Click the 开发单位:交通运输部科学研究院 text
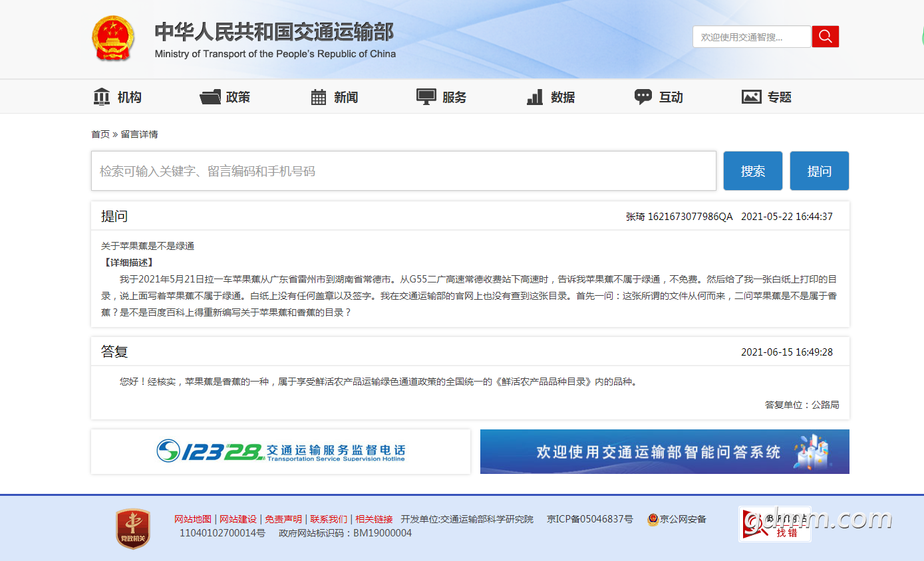Image resolution: width=924 pixels, height=561 pixels. coord(467,519)
